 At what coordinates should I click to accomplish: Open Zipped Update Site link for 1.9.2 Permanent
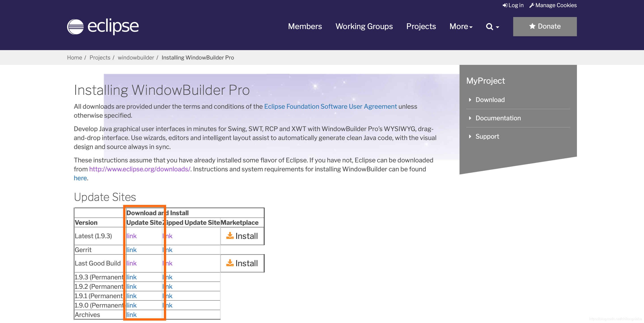pyautogui.click(x=167, y=287)
